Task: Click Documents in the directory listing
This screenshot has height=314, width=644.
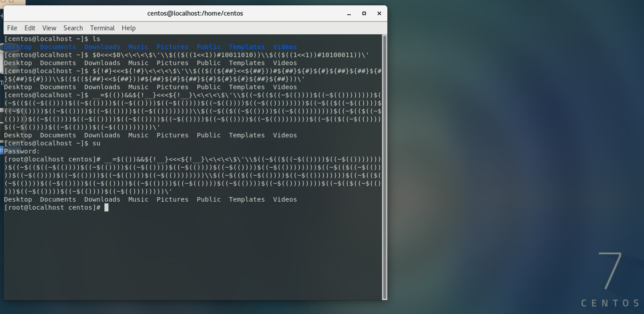Action: point(58,46)
